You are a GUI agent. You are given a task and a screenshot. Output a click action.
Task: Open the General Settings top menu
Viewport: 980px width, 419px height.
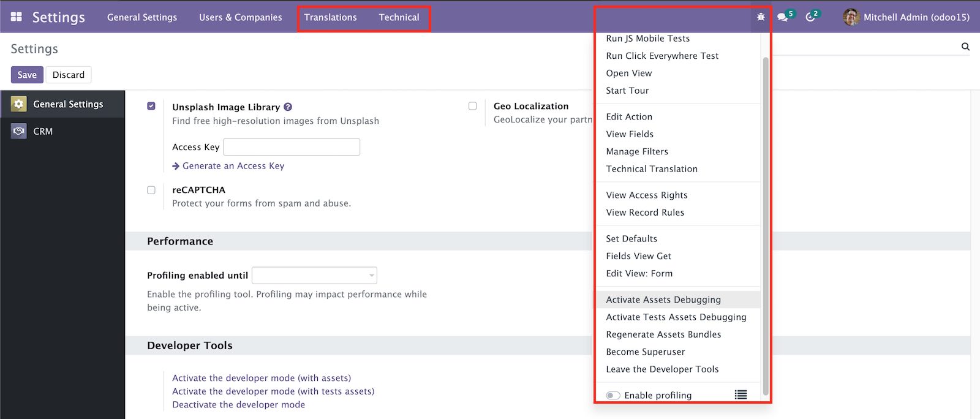pyautogui.click(x=142, y=17)
